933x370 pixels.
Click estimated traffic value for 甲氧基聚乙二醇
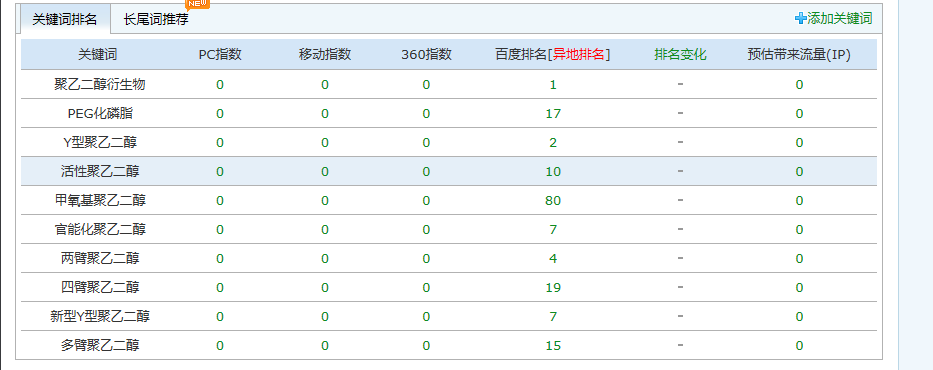799,201
